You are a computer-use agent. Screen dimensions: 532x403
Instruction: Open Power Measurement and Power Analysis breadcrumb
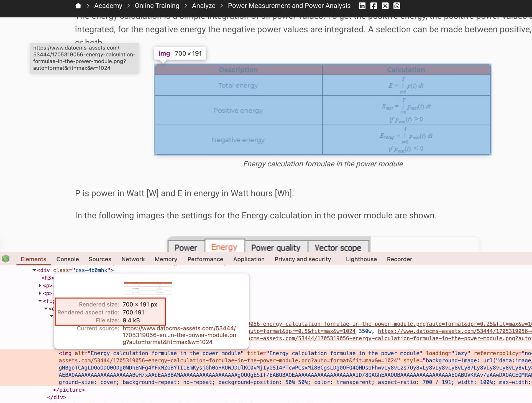coord(289,6)
